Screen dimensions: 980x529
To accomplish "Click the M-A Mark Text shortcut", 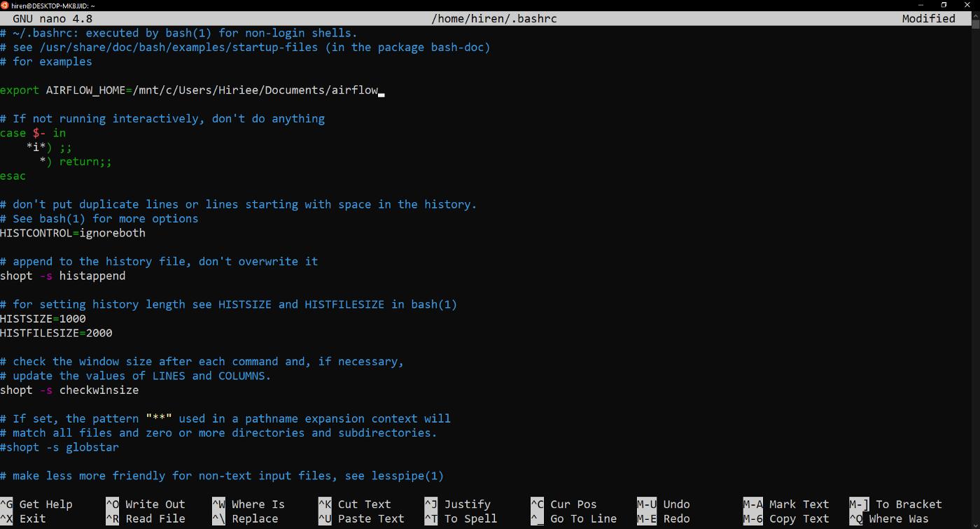I will pyautogui.click(x=786, y=504).
